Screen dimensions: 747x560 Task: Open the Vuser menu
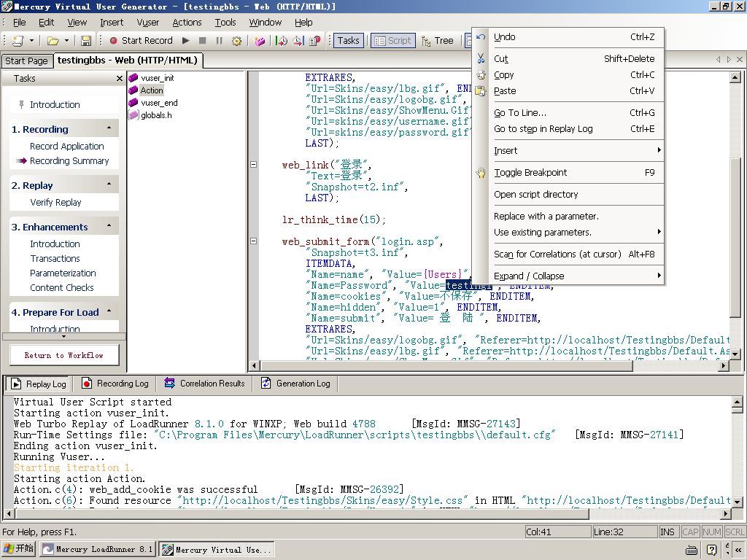[147, 23]
